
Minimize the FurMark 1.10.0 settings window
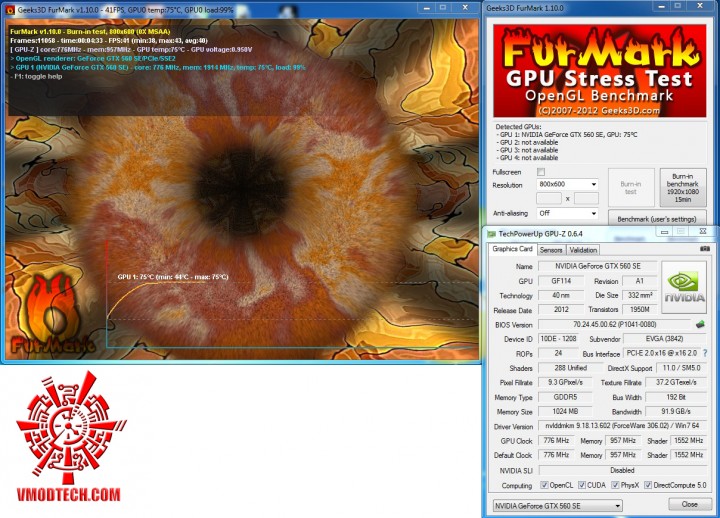pyautogui.click(x=662, y=6)
